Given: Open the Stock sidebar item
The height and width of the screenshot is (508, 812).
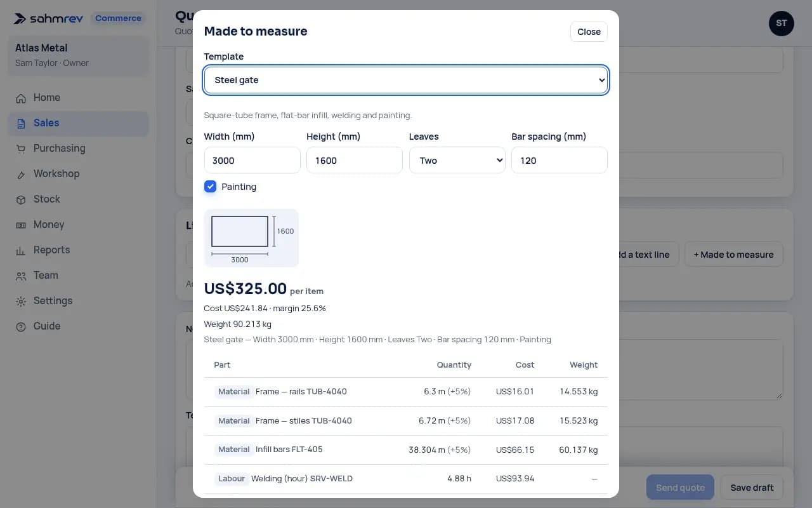Looking at the screenshot, I should click(78, 199).
